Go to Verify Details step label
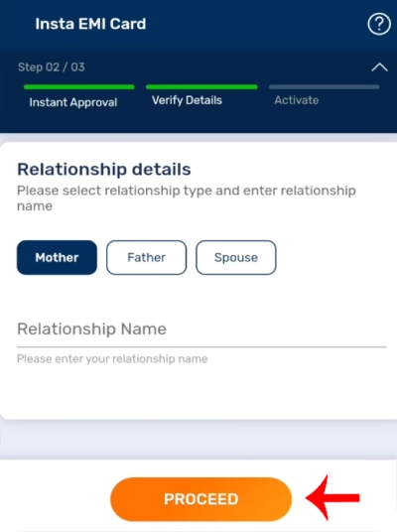This screenshot has width=397, height=532. (x=187, y=100)
